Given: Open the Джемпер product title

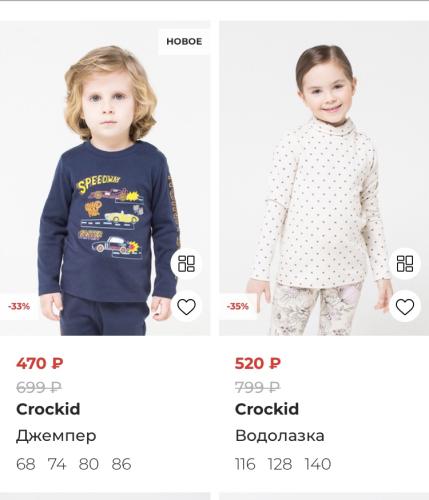Looking at the screenshot, I should tap(56, 436).
